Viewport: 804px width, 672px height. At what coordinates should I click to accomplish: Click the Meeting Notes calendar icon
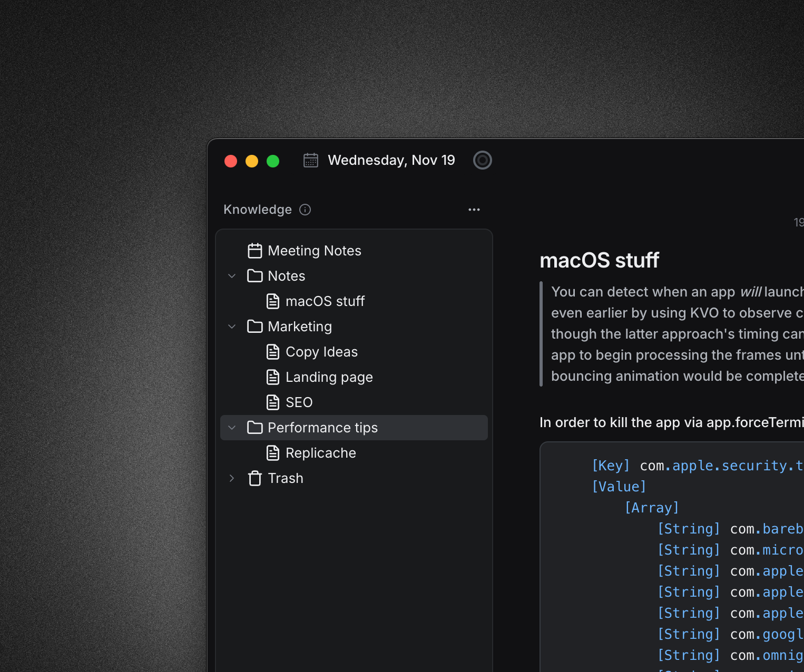pyautogui.click(x=255, y=251)
